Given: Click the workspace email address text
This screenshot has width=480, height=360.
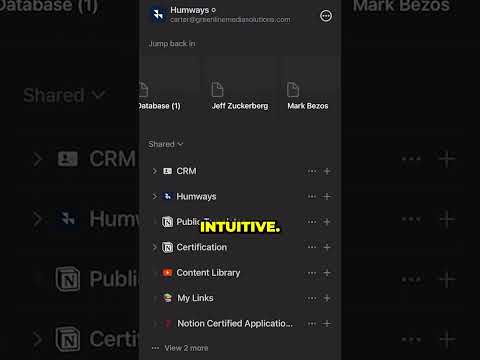Looking at the screenshot, I should pos(230,20).
